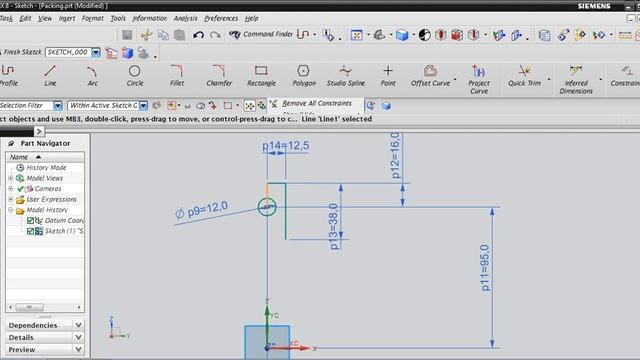Click the black-and-white sphere icon
The width and height of the screenshot is (640, 360).
coord(424,35)
